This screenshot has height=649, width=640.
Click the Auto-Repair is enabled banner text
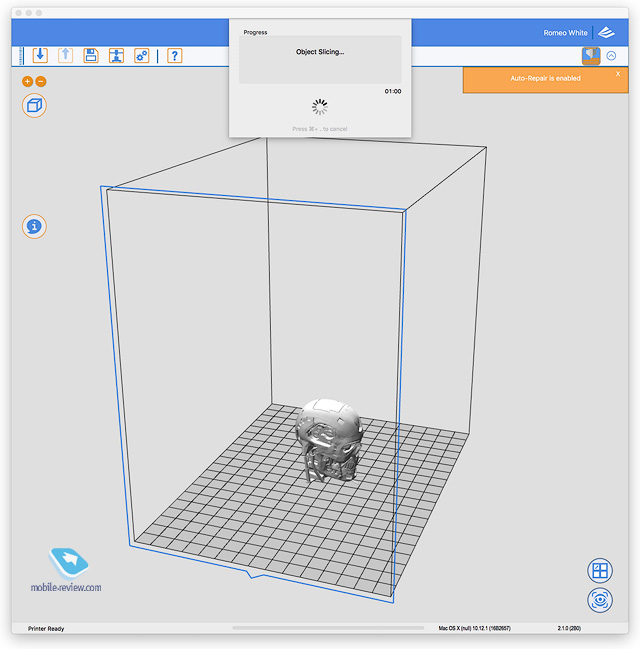pyautogui.click(x=545, y=78)
